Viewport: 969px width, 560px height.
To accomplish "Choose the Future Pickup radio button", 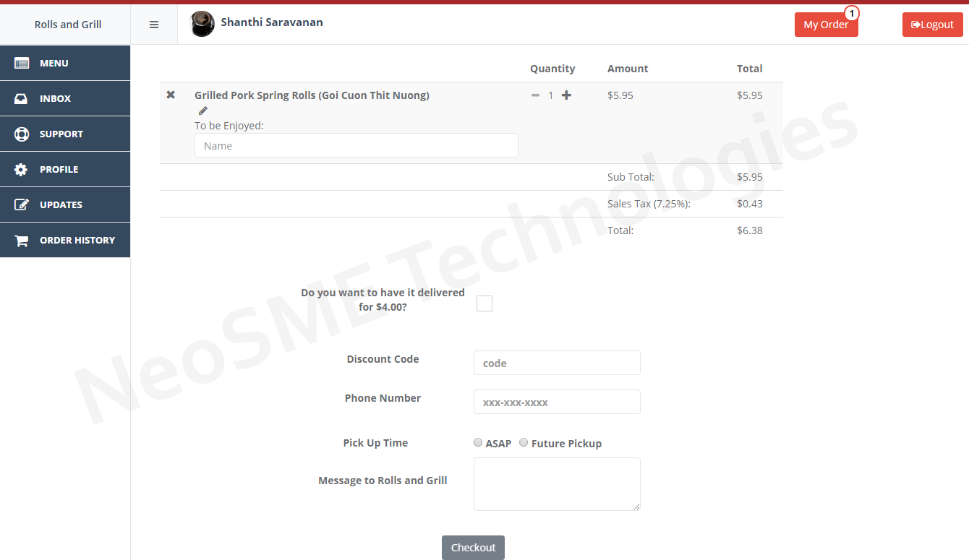I will [x=524, y=442].
